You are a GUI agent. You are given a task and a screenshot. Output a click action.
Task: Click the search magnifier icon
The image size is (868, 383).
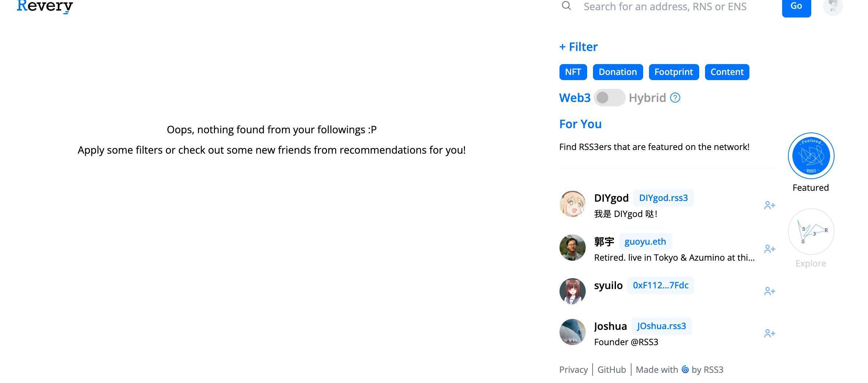coord(566,6)
